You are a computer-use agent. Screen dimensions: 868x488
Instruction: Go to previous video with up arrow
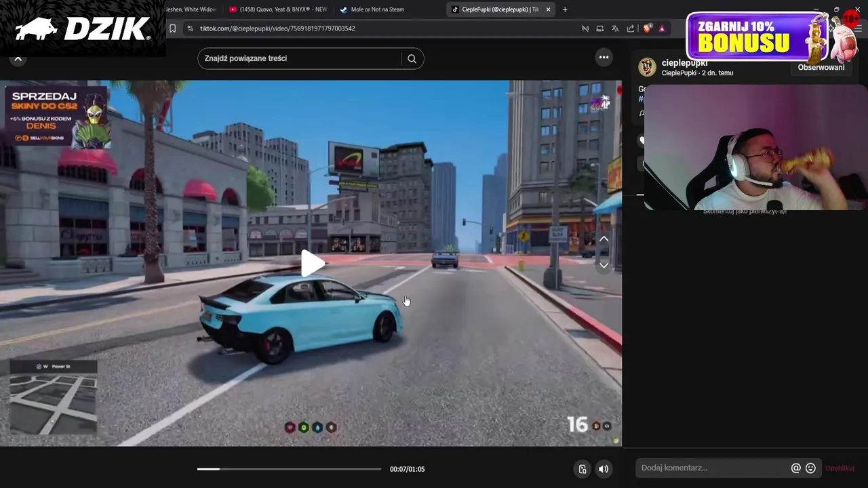point(604,239)
